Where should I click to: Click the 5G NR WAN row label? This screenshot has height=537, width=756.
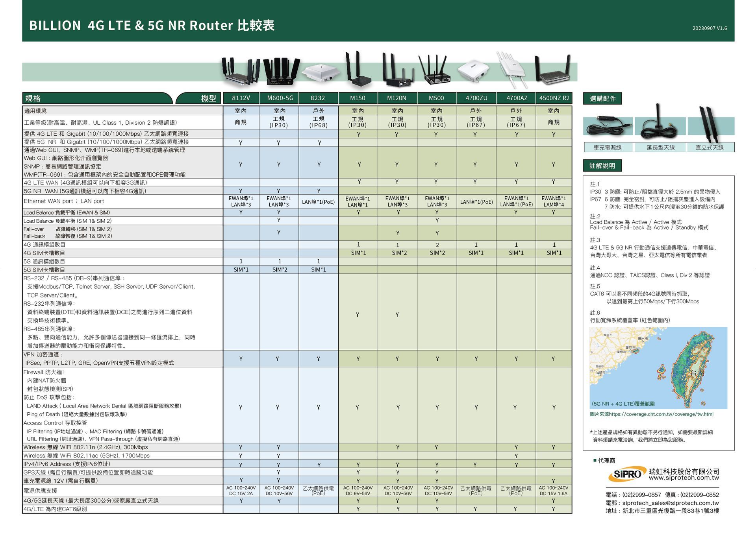click(85, 191)
